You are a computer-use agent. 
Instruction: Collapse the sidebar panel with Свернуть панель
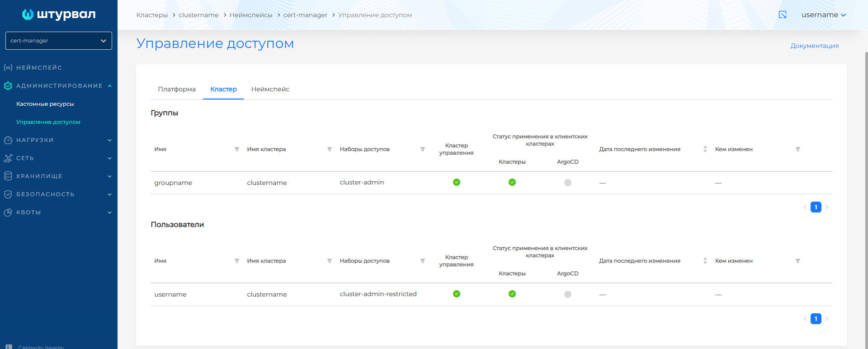point(35,347)
